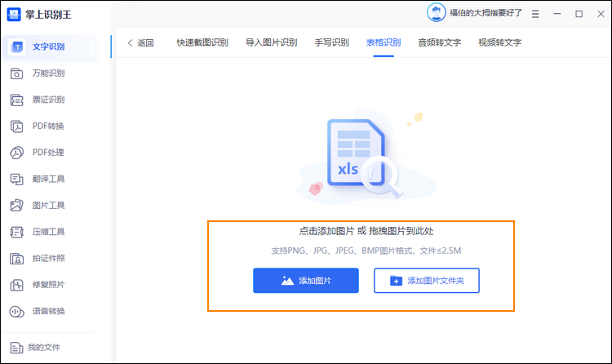The image size is (612, 364).
Task: Switch to the 导入图片识别 tab
Action: (x=271, y=42)
